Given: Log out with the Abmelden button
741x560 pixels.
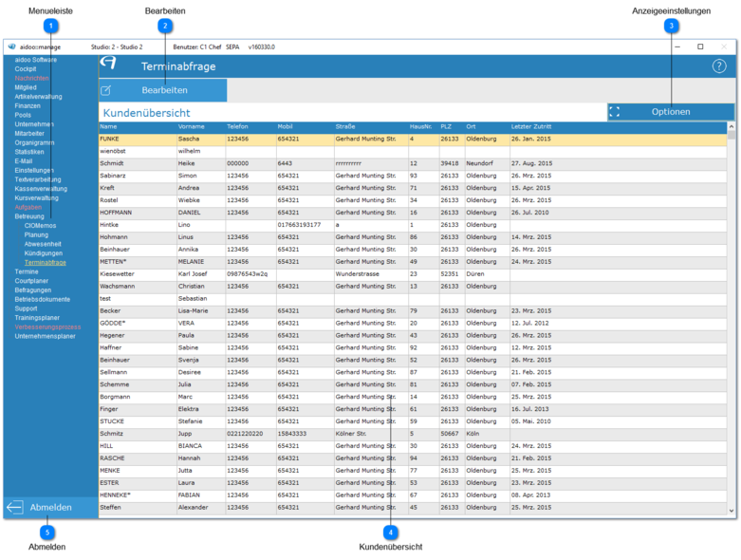Looking at the screenshot, I should [50, 507].
